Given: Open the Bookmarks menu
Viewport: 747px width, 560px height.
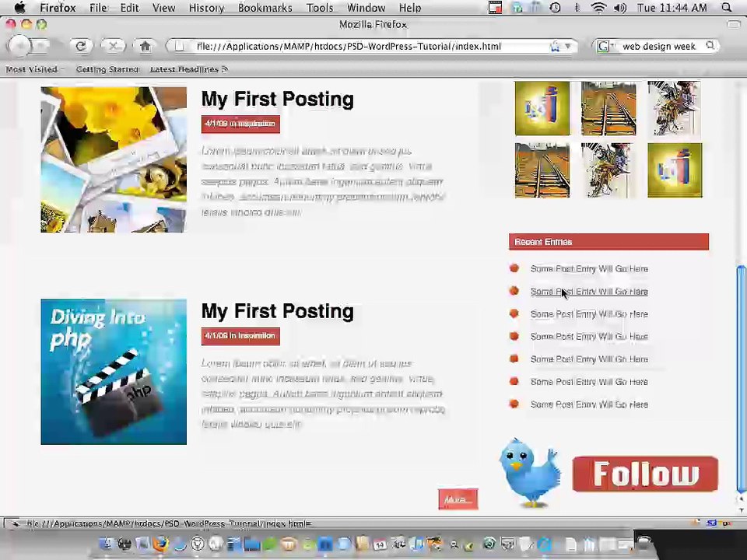Looking at the screenshot, I should coord(265,8).
